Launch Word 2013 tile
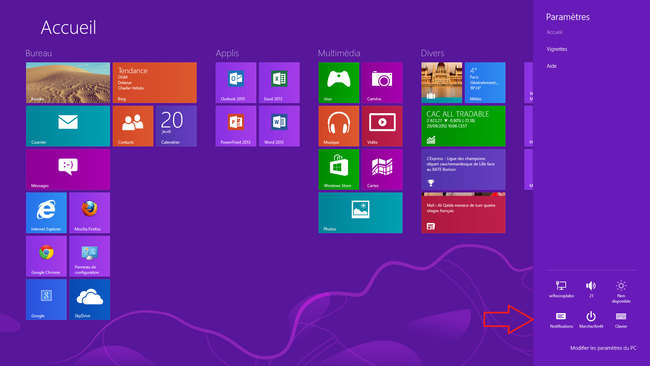The width and height of the screenshot is (650, 366). 279,126
